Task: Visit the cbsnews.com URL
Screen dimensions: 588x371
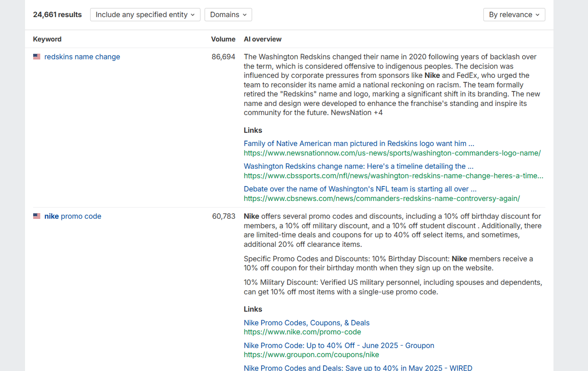Action: [x=382, y=199]
